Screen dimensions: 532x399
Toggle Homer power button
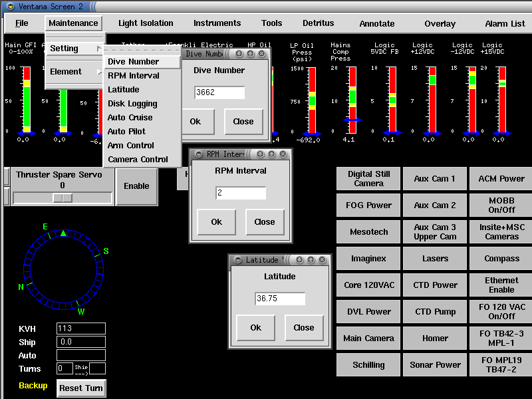coord(435,338)
